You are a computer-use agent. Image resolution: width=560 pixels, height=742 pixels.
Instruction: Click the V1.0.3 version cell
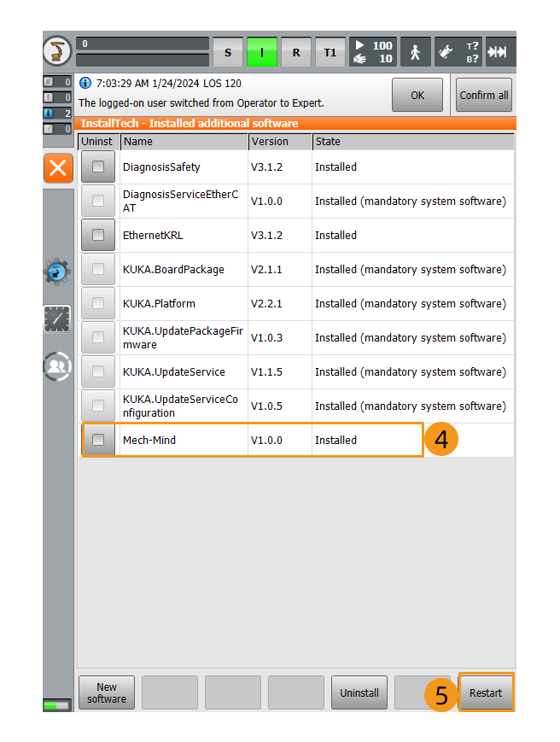coord(279,337)
